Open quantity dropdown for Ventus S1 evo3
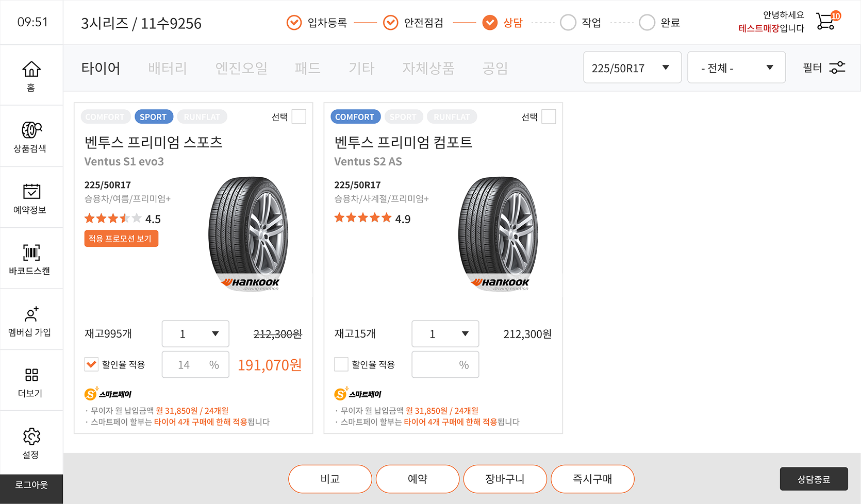Viewport: 861px width, 504px height. click(x=195, y=334)
